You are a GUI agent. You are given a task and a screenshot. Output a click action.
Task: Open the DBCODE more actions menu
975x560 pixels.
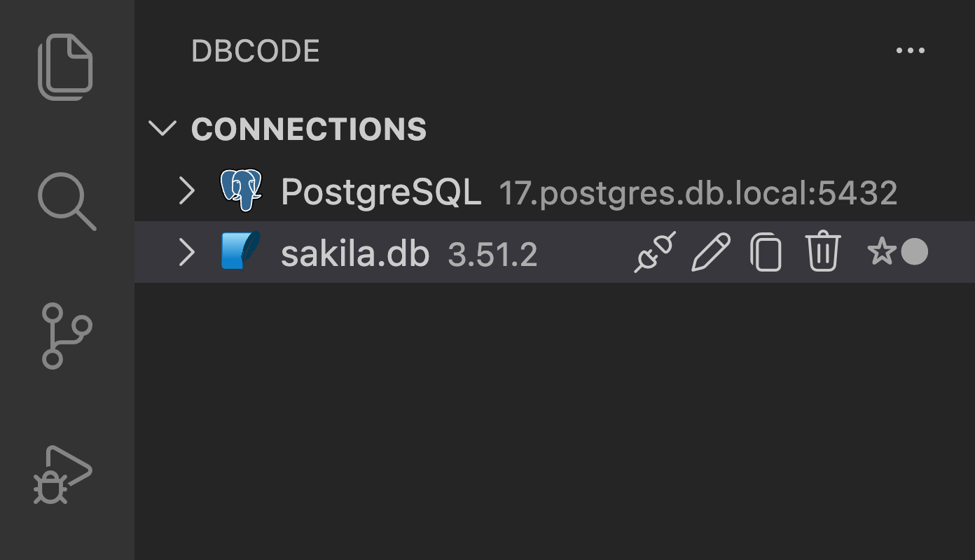pos(910,50)
